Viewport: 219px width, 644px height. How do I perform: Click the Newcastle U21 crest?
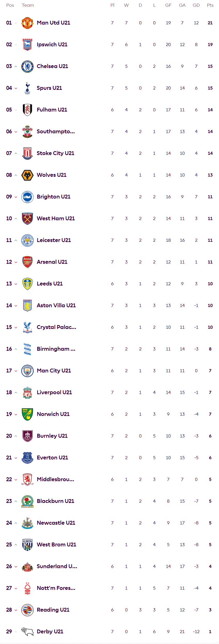coord(27,523)
